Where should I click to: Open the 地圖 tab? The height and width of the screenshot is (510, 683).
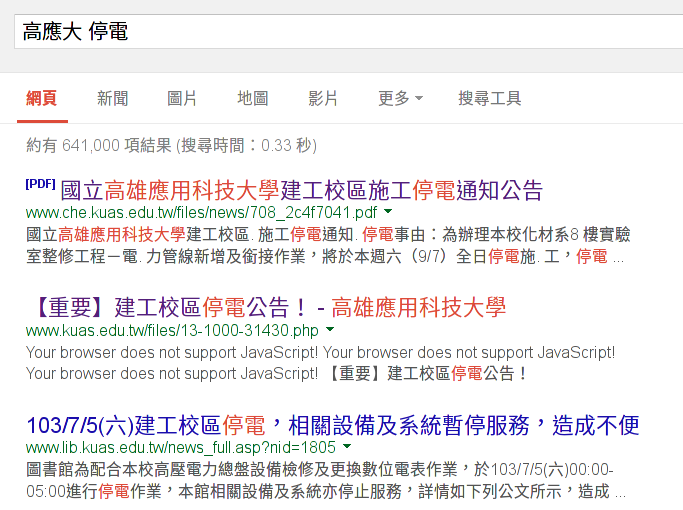click(253, 98)
